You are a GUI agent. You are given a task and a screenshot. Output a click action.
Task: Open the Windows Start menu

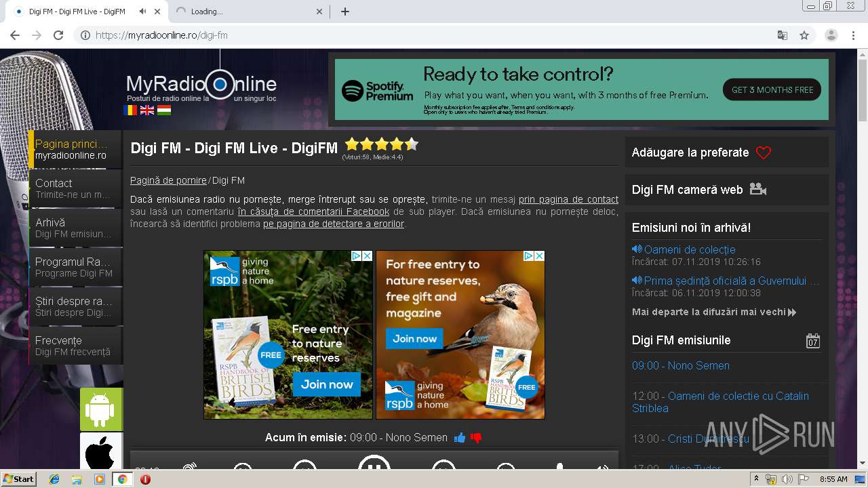pyautogui.click(x=19, y=479)
